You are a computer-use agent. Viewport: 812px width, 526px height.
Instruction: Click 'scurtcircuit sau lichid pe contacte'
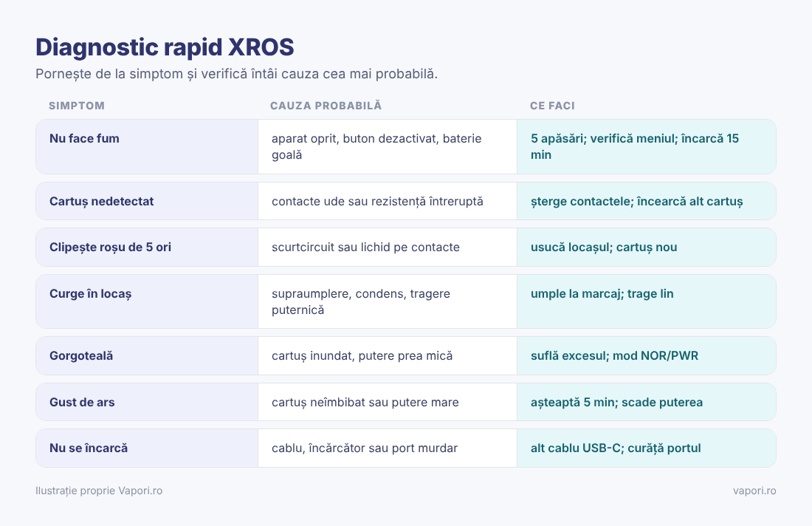[365, 247]
